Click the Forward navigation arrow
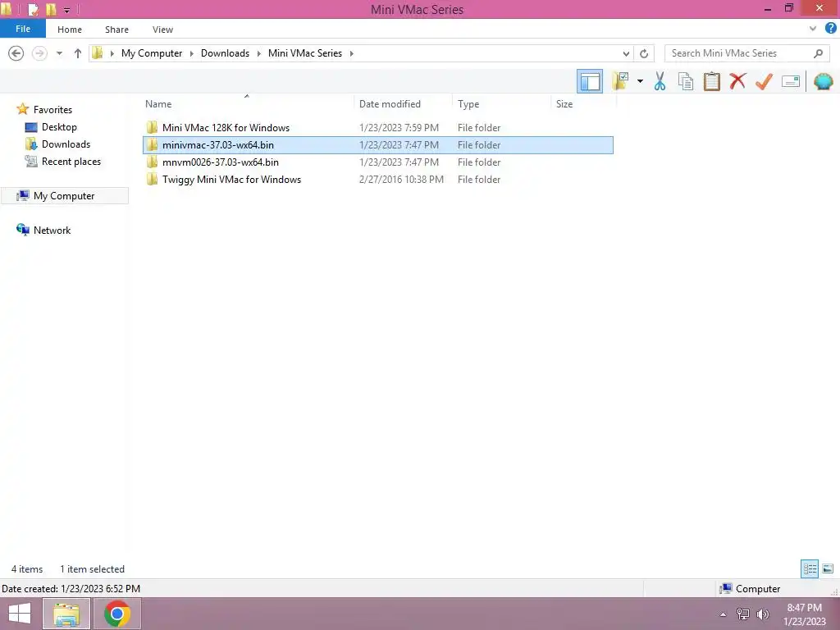Image resolution: width=840 pixels, height=630 pixels. [39, 53]
